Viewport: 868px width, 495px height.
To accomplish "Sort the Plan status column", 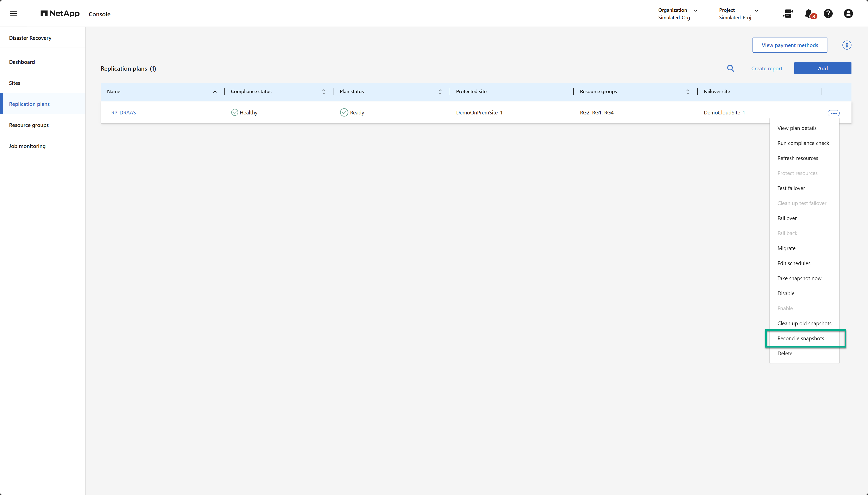I will (x=440, y=92).
